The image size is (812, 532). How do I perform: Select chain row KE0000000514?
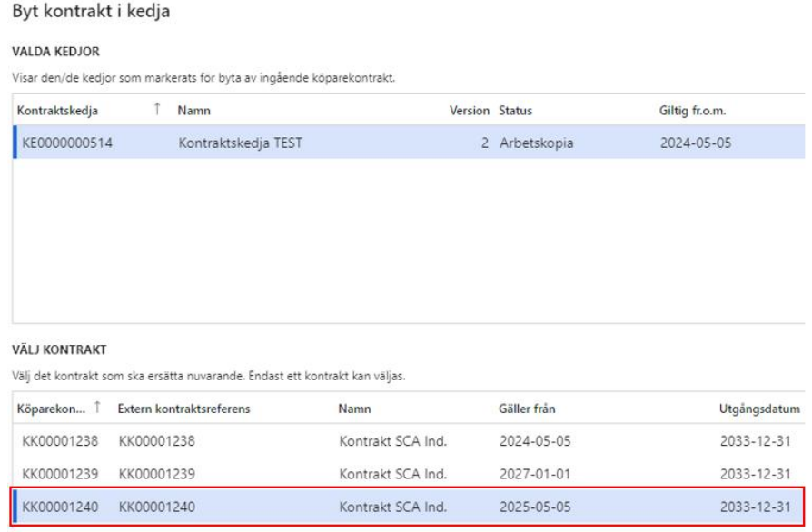(67, 142)
